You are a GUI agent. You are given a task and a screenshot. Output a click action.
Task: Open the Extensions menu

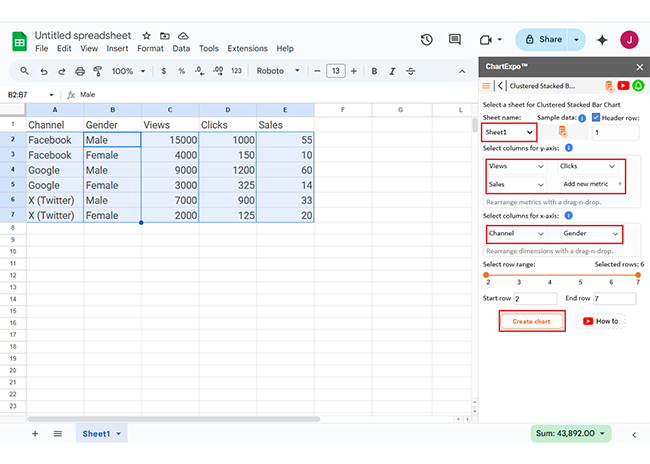coord(247,49)
